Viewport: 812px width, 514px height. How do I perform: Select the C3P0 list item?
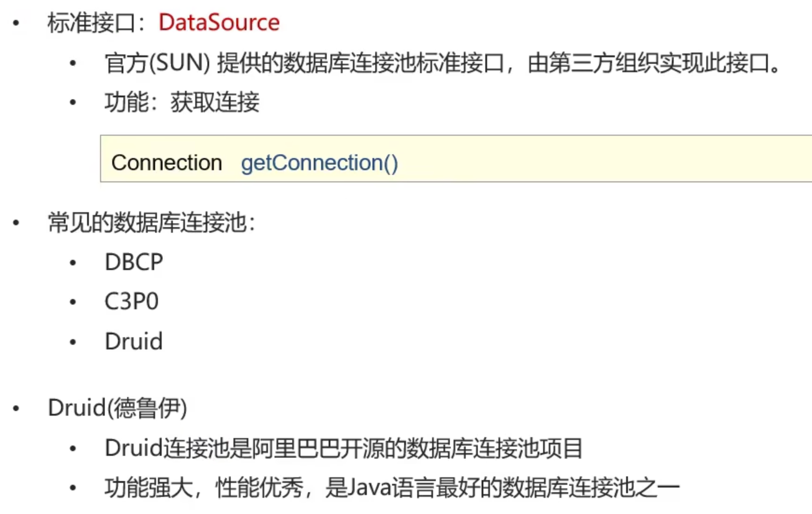(x=132, y=302)
